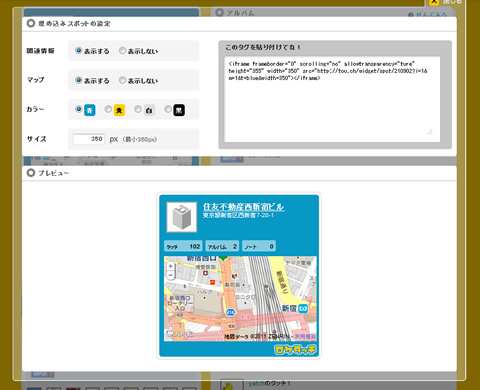Image resolution: width=480 pixels, height=390 pixels.
Task: Click the このタグを貼り付けてね！ heading text
Action: click(x=263, y=47)
